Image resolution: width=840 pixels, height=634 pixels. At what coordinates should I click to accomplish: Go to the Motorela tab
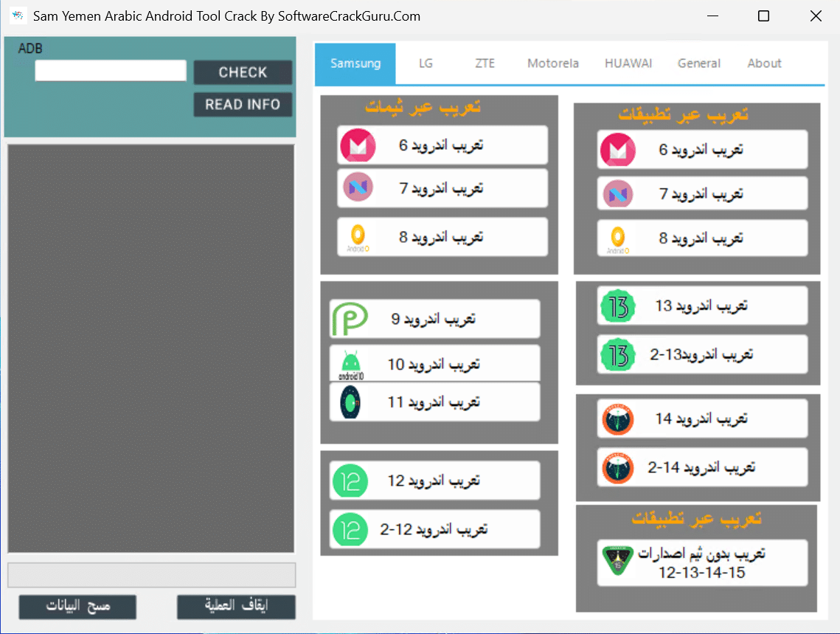coord(553,63)
